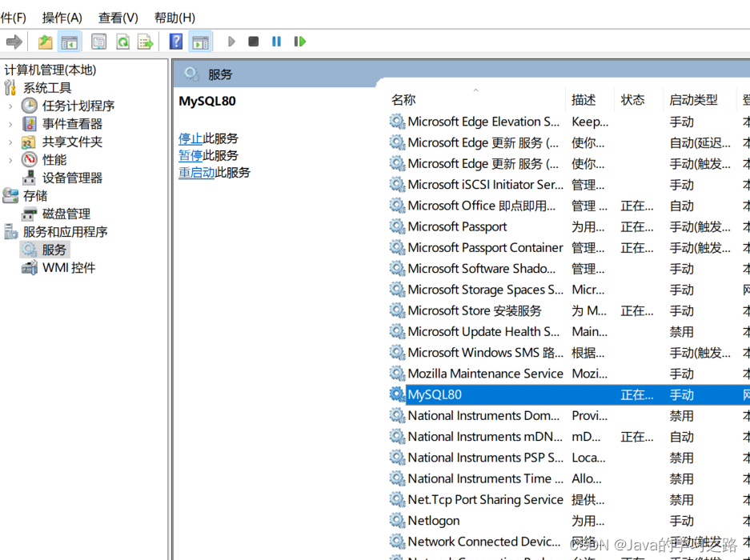This screenshot has height=560, width=750.
Task: Open the 操作(A) menu
Action: [62, 18]
